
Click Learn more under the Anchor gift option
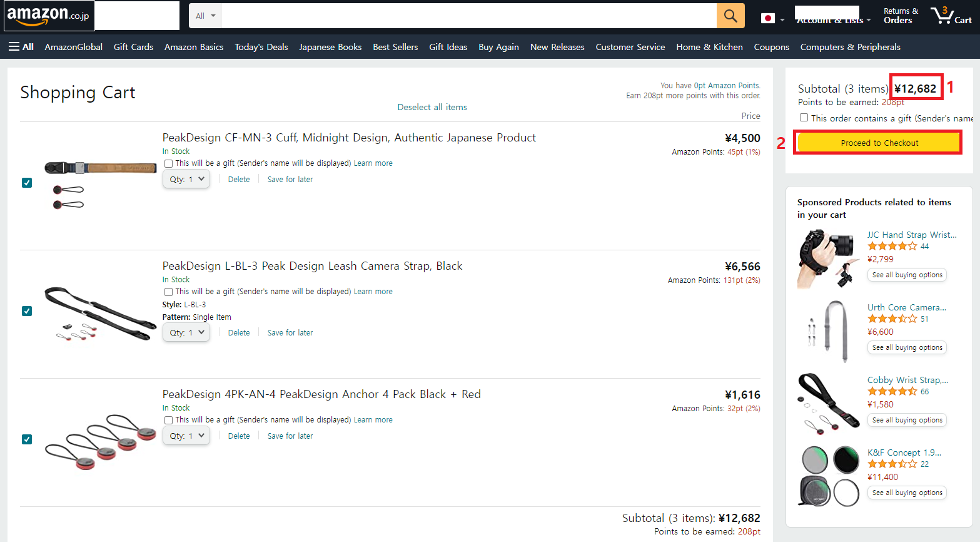point(373,420)
